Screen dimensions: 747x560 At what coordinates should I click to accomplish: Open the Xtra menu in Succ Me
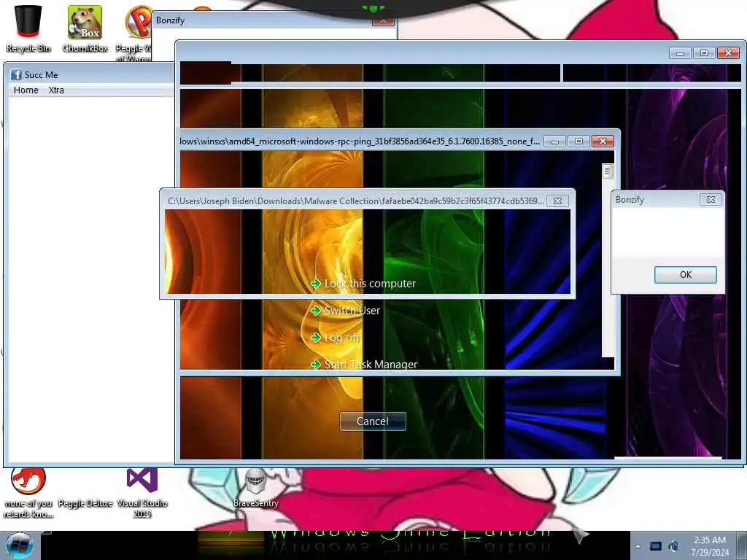56,90
